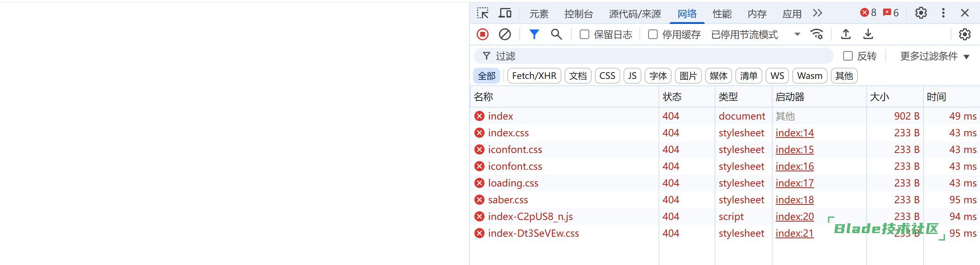
Task: Open the network search magnifier icon
Action: pyautogui.click(x=557, y=34)
